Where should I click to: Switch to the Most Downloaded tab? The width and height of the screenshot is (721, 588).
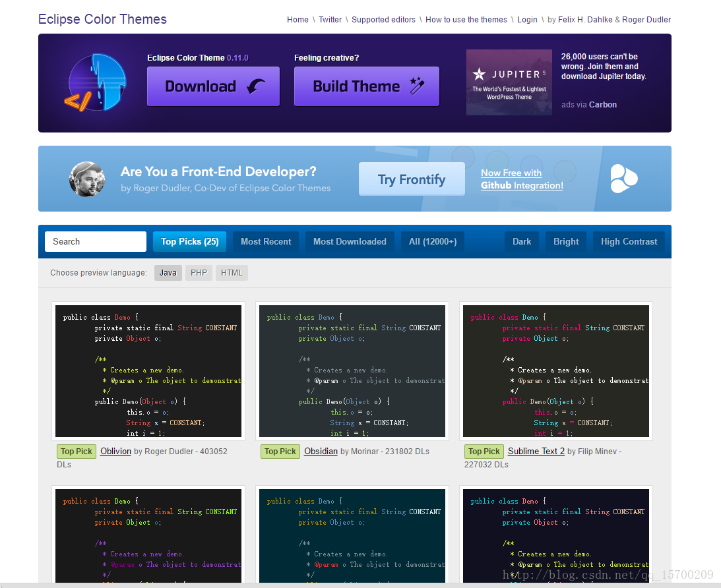tap(350, 242)
